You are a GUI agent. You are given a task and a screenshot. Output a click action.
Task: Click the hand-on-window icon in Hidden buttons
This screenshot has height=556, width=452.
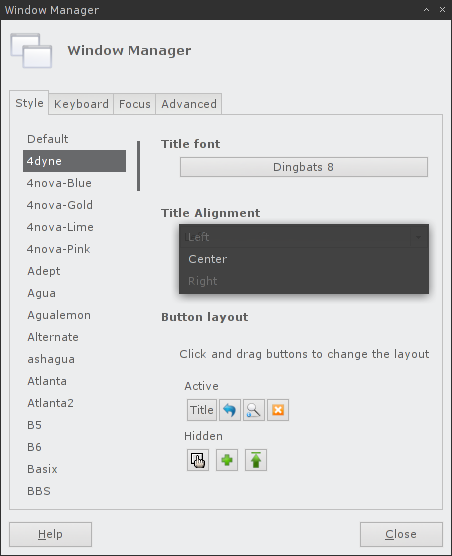coord(198,460)
